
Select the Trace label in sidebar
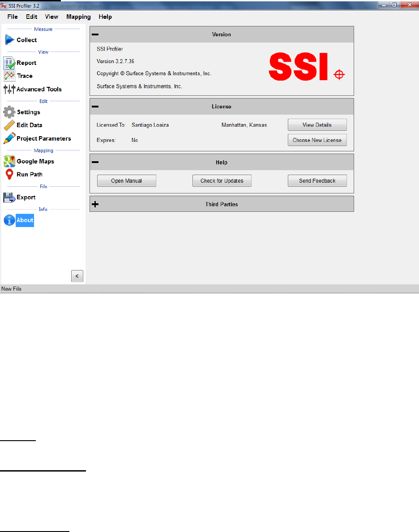tap(25, 76)
